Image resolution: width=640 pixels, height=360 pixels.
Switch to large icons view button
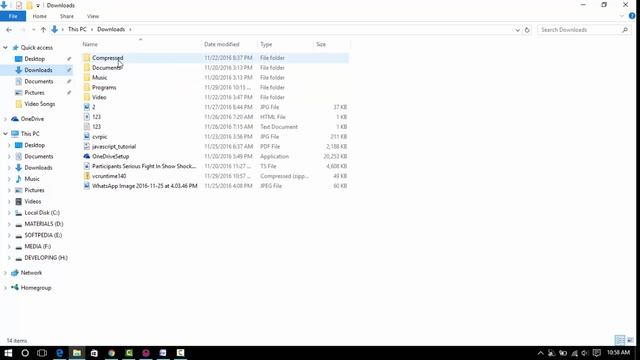tap(631, 340)
